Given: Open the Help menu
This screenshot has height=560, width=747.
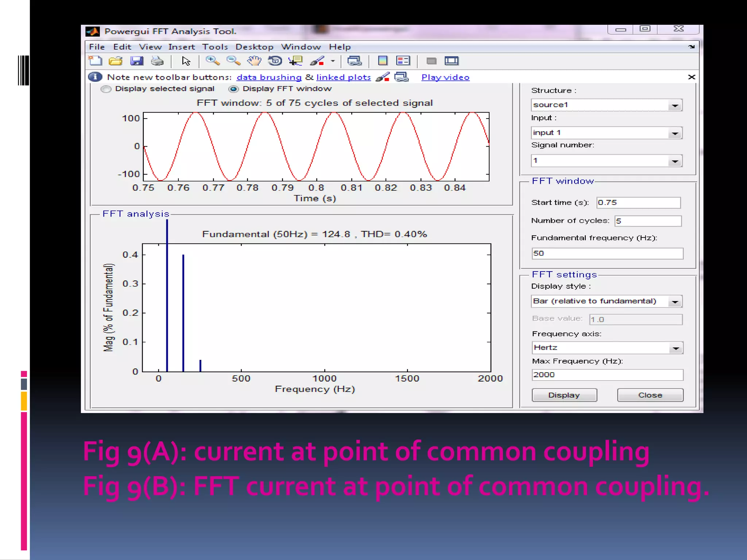Looking at the screenshot, I should pyautogui.click(x=340, y=47).
